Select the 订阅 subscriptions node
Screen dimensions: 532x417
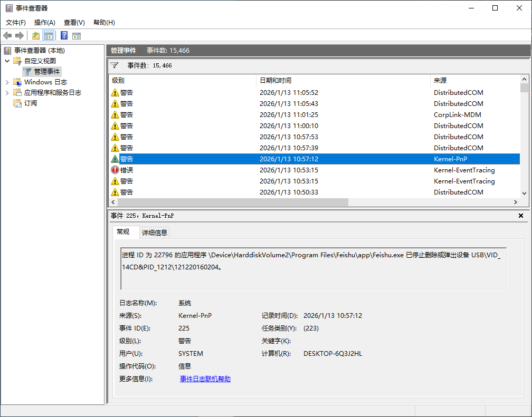pos(30,103)
